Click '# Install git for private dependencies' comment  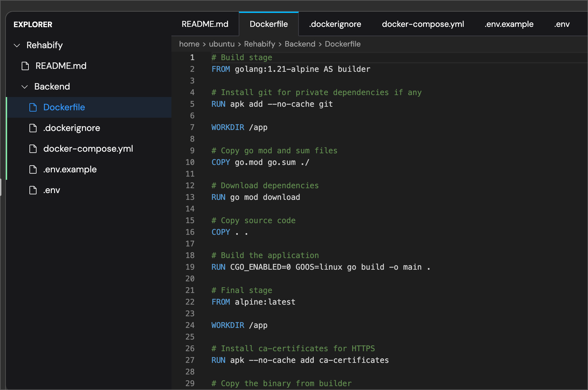coord(317,92)
